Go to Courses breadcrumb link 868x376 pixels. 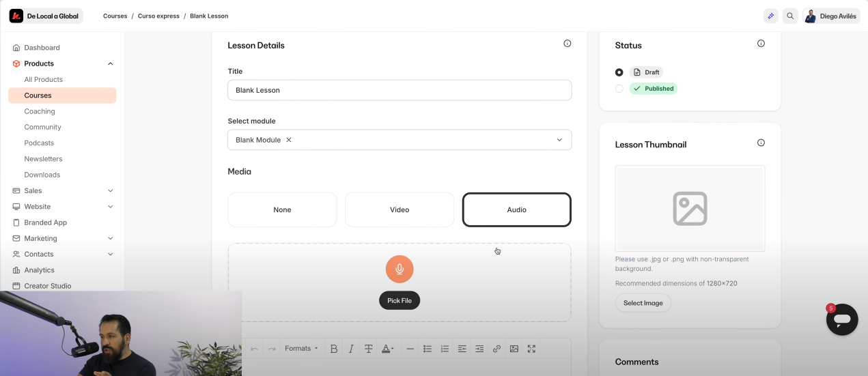115,16
